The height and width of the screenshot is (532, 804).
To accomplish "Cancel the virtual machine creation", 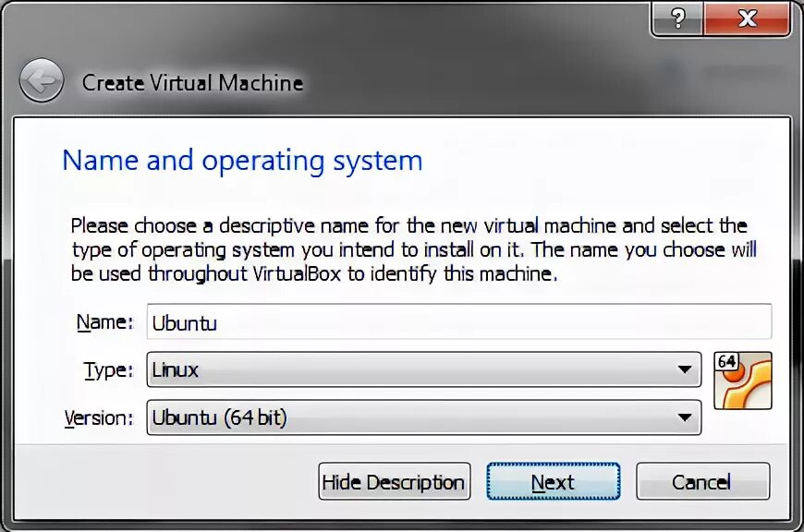I will 703,481.
